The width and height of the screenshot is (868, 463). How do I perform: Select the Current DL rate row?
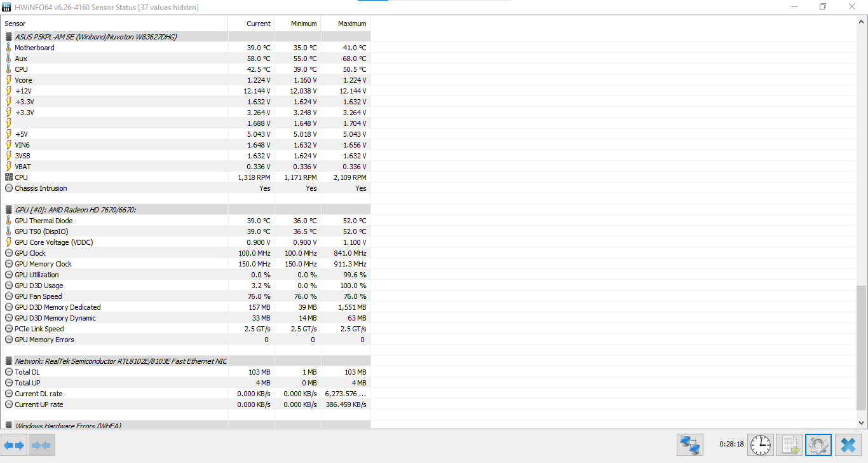click(x=186, y=394)
